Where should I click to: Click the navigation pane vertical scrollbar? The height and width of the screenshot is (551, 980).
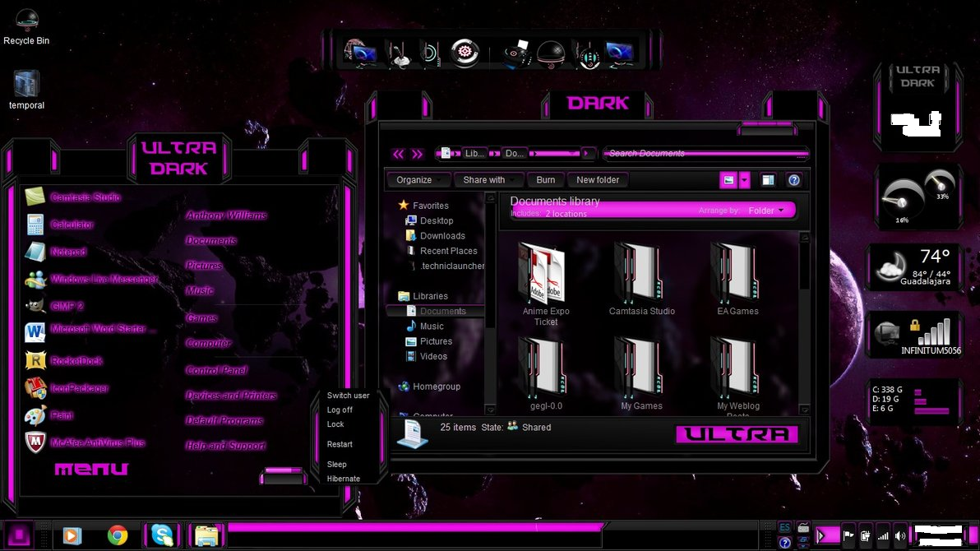(x=491, y=303)
